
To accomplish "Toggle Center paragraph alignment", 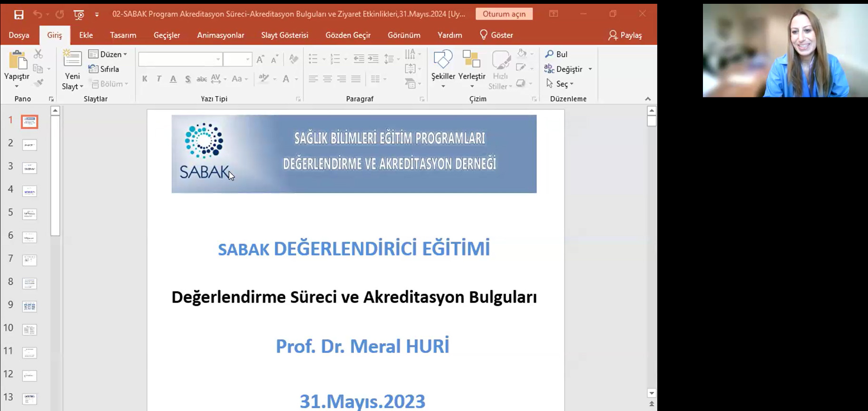I will 327,79.
